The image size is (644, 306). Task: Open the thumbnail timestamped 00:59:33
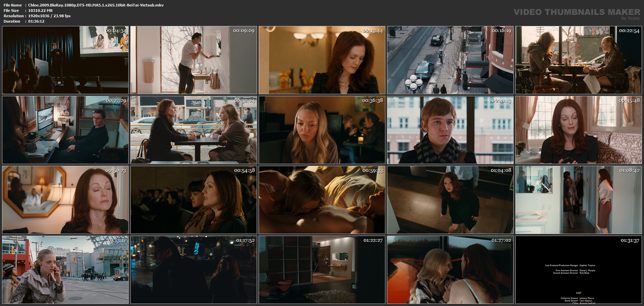pos(322,200)
